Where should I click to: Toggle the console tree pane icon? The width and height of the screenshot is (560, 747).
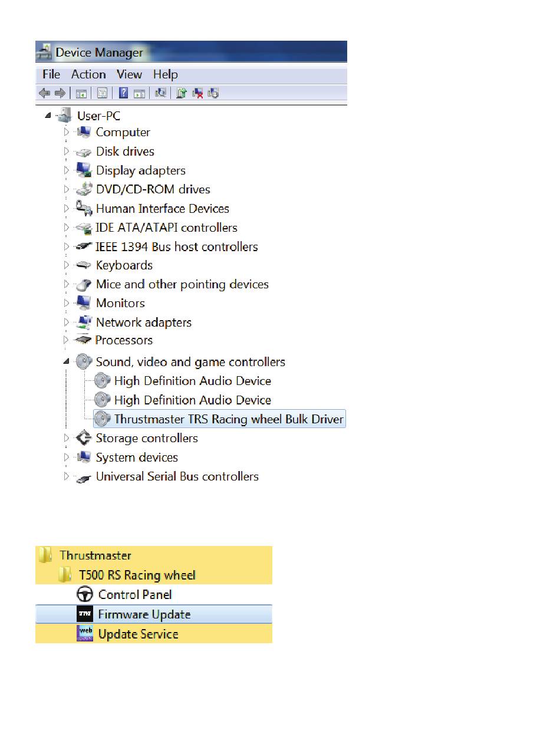[81, 93]
